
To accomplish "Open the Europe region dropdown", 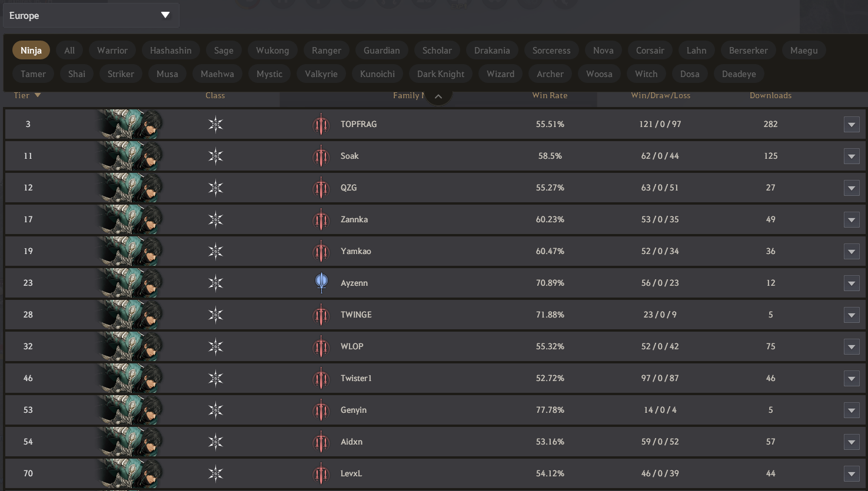I will coord(91,15).
